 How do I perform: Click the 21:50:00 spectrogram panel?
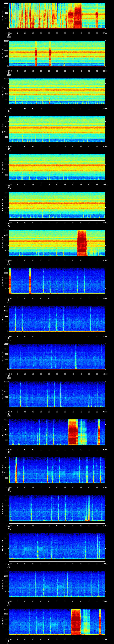[57, 546]
